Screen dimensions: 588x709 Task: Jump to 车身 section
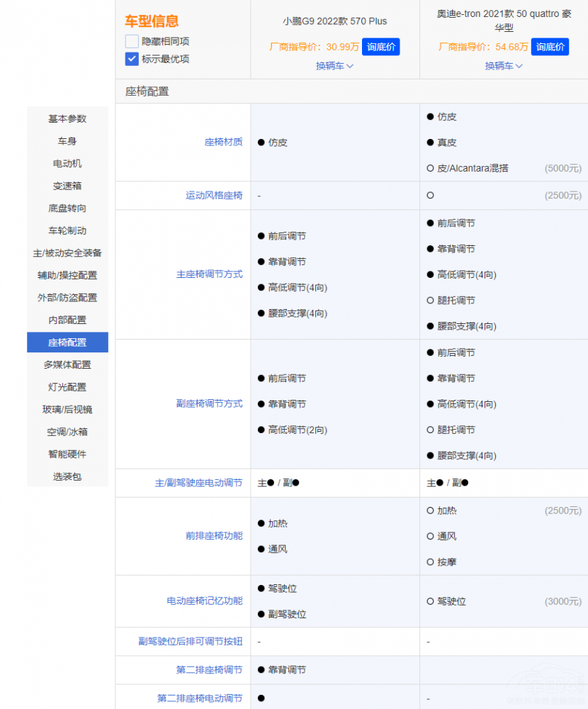[67, 141]
